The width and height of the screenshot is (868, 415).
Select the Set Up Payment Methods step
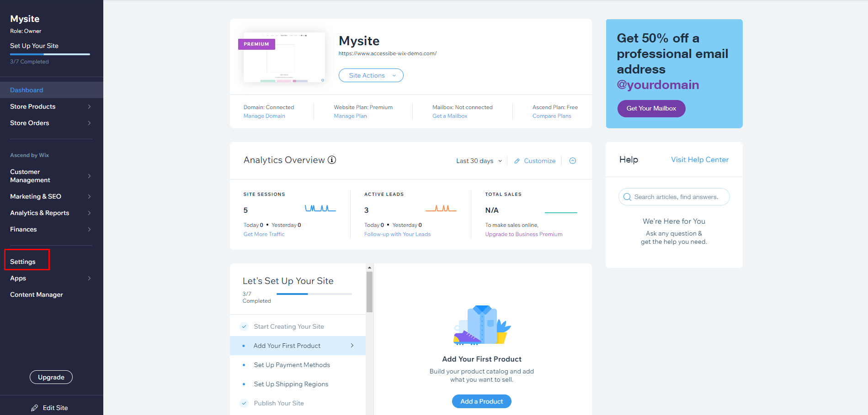pyautogui.click(x=292, y=365)
